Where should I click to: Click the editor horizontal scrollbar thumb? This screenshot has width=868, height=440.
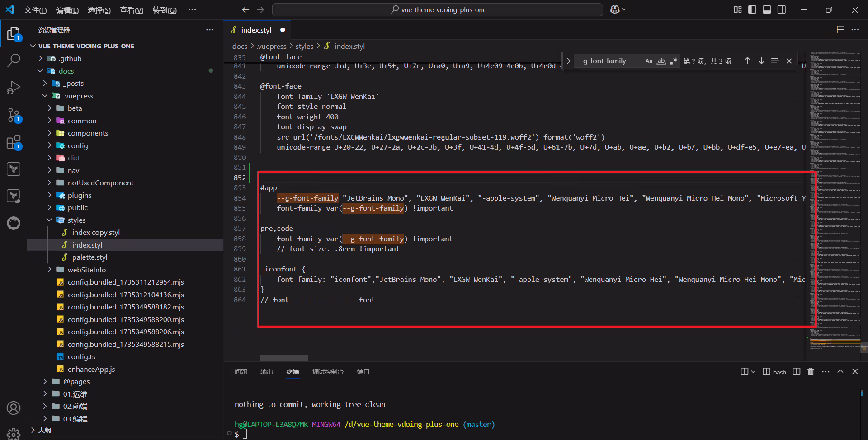coord(284,358)
